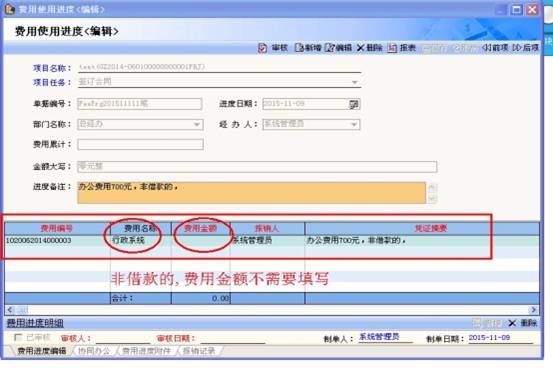Open the calendar picker for 进度日期
Viewport: 553px width, 368px height.
[x=353, y=104]
